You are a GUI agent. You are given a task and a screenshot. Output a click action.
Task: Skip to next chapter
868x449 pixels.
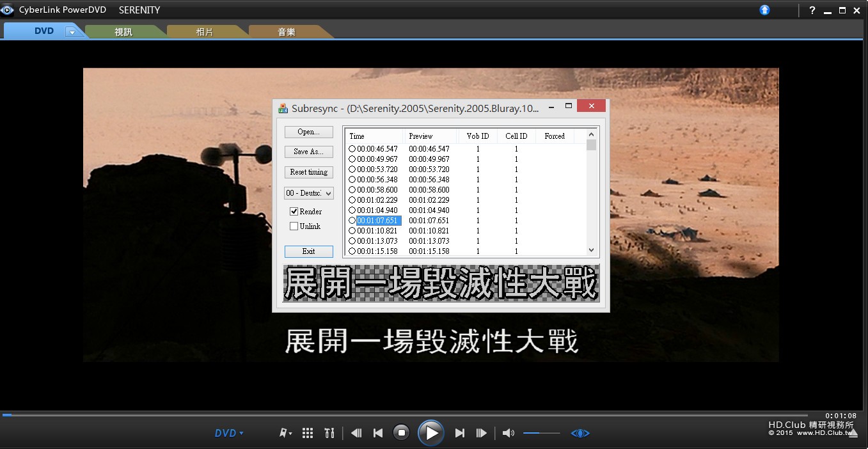tap(459, 433)
